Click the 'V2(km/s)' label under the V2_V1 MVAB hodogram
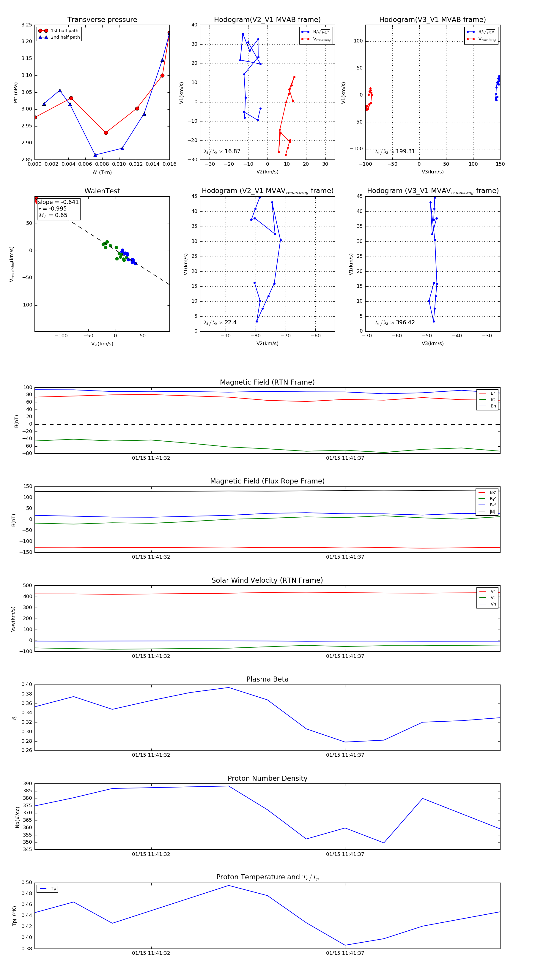The image size is (535, 980). click(x=267, y=172)
